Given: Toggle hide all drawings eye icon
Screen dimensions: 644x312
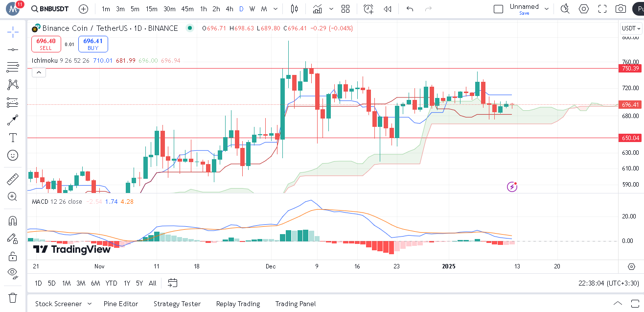Looking at the screenshot, I should coord(13,273).
